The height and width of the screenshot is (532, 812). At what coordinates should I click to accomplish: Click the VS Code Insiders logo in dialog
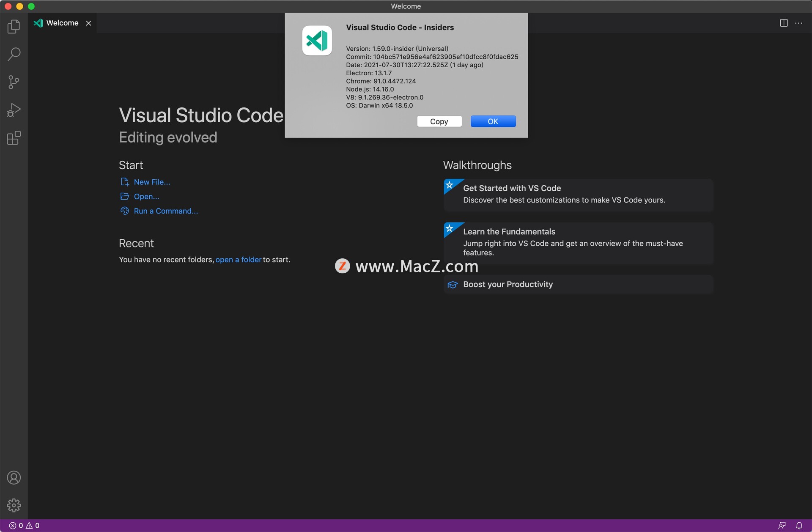(x=317, y=41)
